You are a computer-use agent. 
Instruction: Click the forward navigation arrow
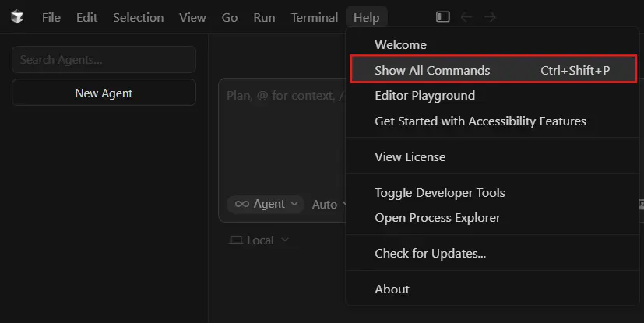click(x=490, y=16)
